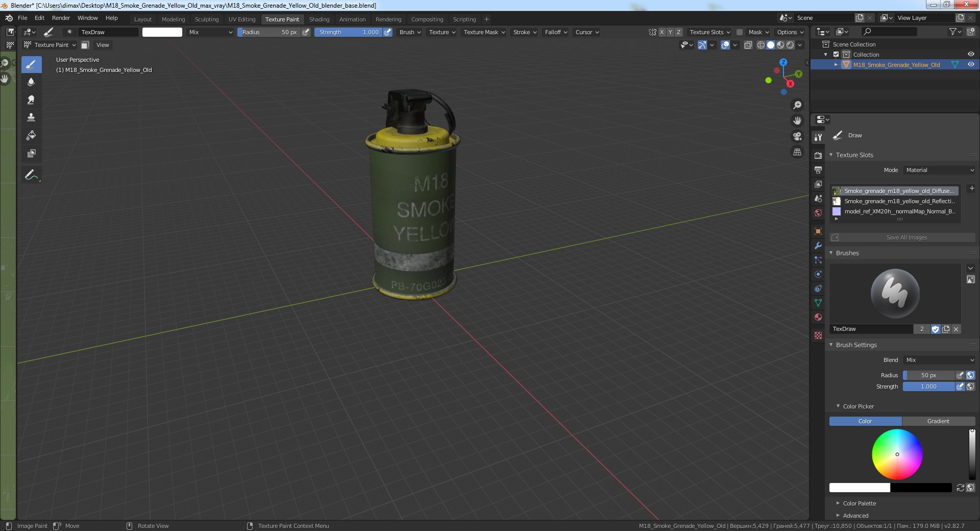This screenshot has height=531, width=980.
Task: Select the Draw brush tool
Action: (31, 64)
